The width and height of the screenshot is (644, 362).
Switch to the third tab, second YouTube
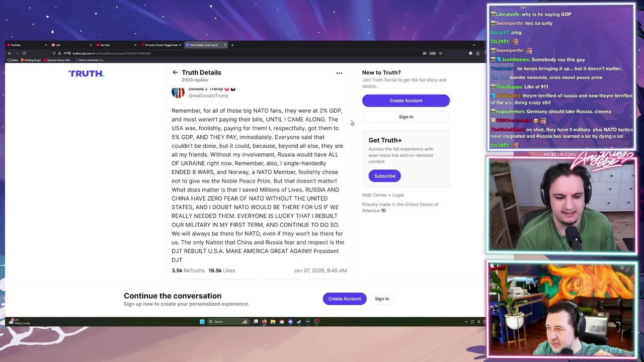(117, 45)
